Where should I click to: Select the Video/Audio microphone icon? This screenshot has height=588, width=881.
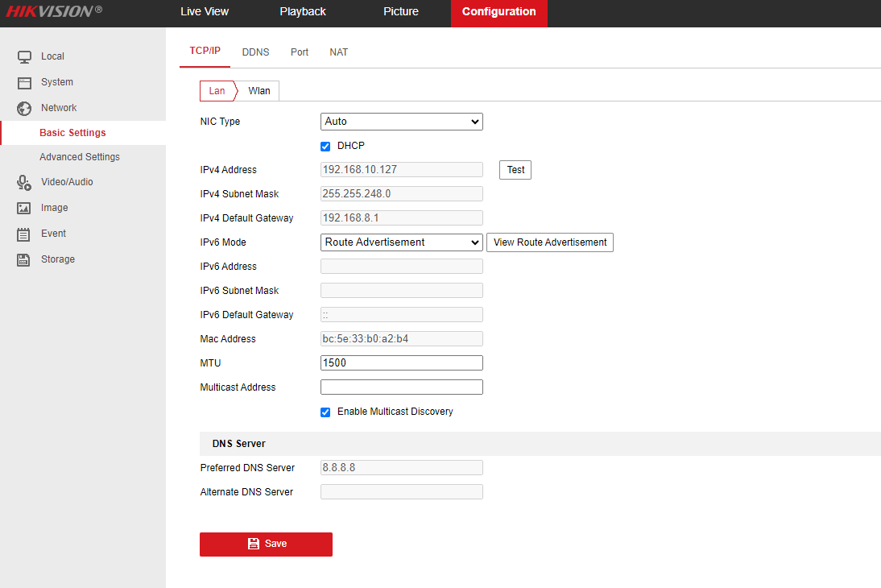(23, 182)
